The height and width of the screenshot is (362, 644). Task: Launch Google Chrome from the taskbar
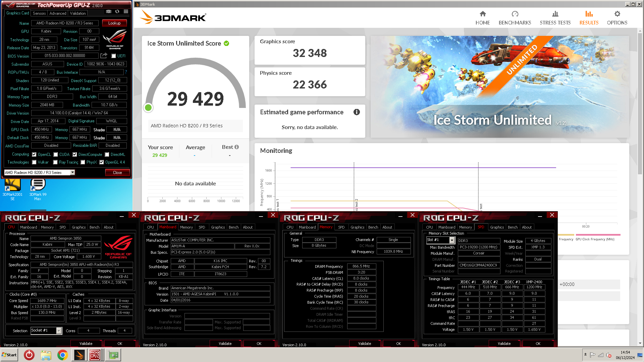[63, 355]
